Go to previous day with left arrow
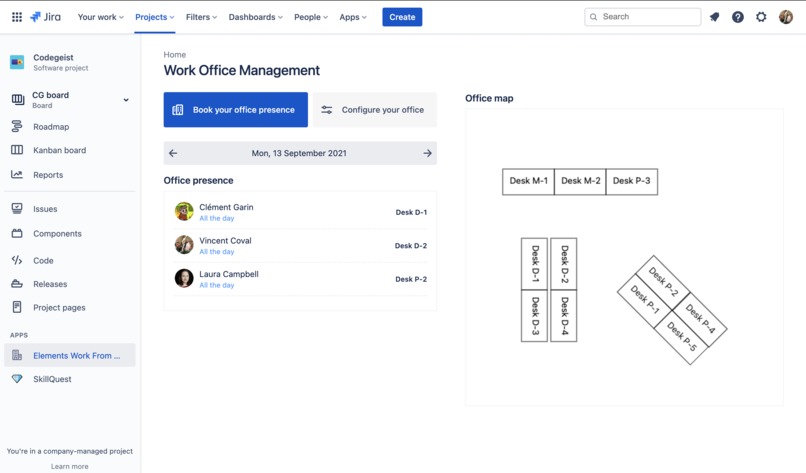This screenshot has width=806, height=473. coord(173,153)
